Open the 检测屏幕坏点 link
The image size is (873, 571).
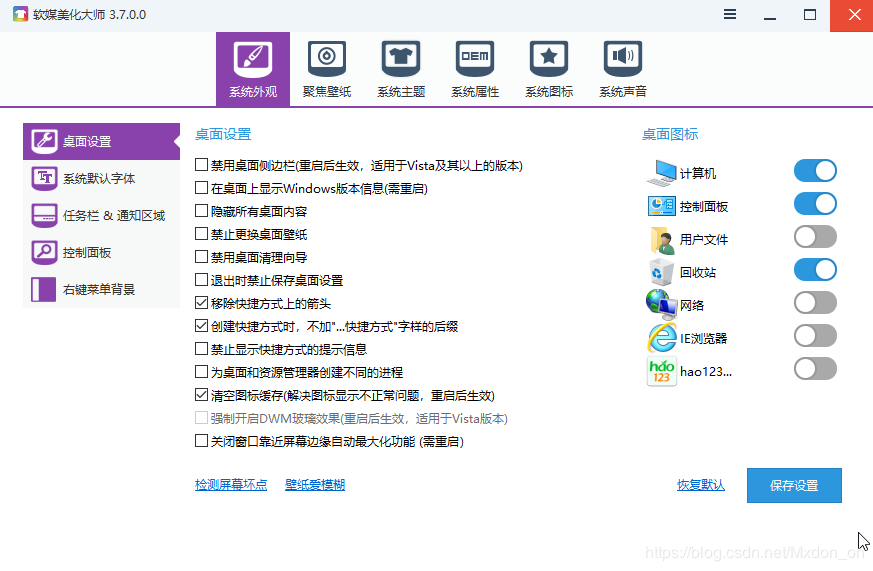[231, 485]
